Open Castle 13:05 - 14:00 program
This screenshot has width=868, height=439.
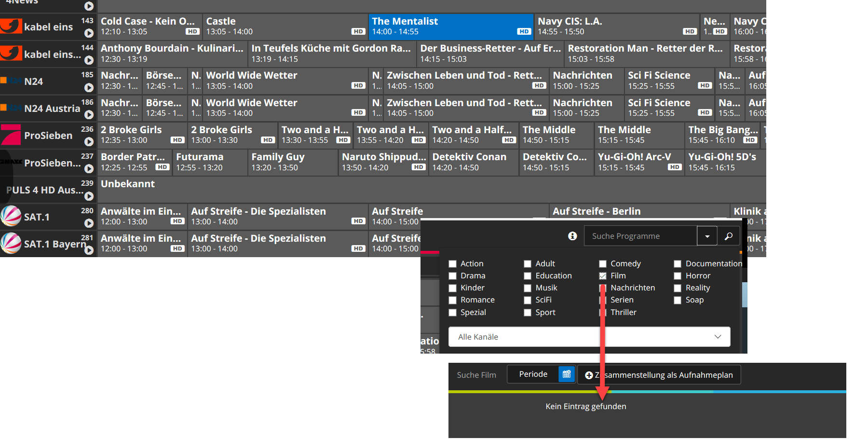[x=285, y=27]
